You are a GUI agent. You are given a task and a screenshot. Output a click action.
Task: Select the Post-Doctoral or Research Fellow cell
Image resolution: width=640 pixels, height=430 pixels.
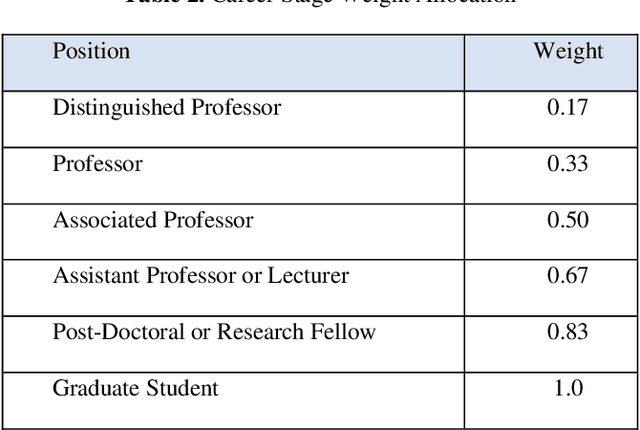coord(214,332)
